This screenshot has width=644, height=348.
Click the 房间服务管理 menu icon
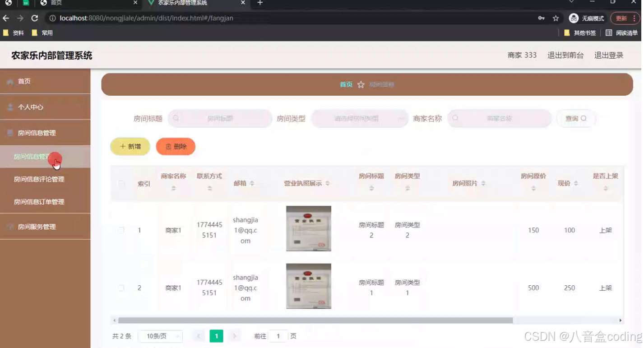click(x=9, y=227)
